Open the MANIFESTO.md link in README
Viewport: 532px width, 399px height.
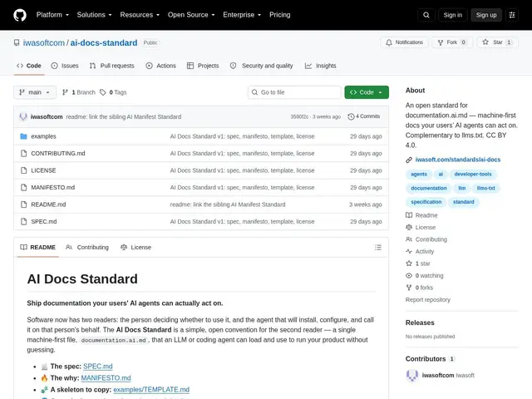click(106, 378)
